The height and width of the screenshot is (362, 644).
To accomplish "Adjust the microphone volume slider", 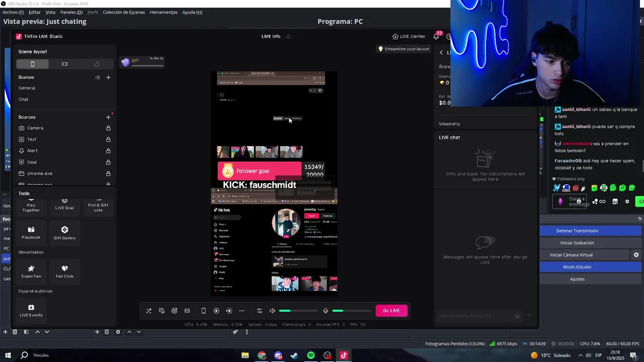I will (x=351, y=311).
